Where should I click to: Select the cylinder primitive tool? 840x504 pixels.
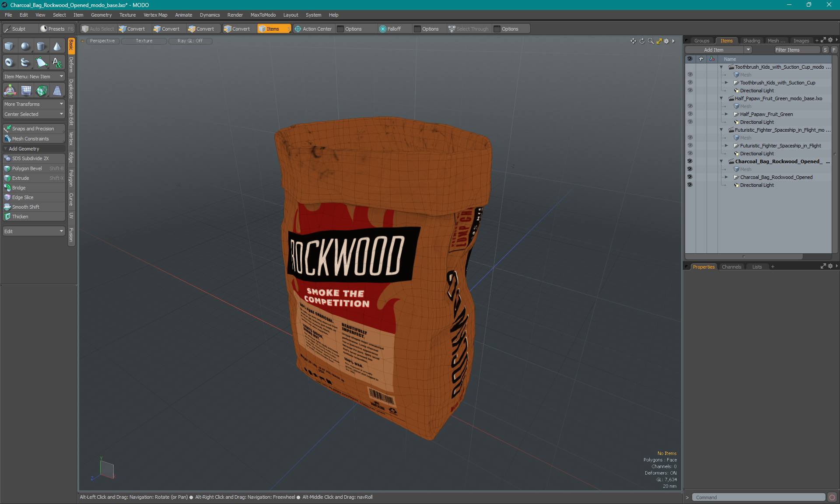[41, 46]
